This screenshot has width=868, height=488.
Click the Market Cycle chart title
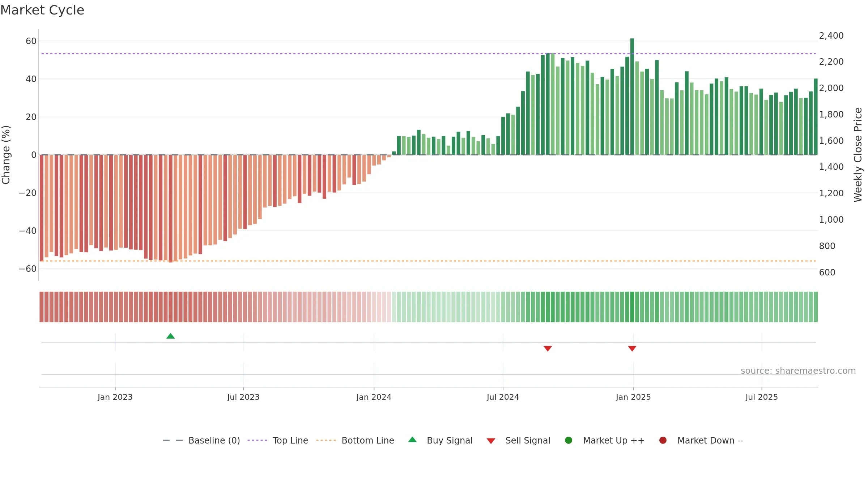tap(42, 10)
